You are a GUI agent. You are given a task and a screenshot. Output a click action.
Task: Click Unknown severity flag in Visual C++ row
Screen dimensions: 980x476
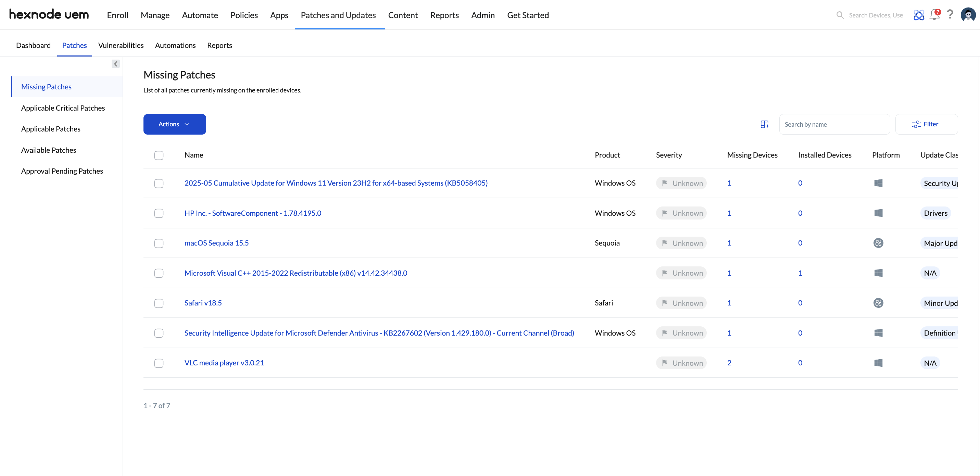[x=681, y=273]
